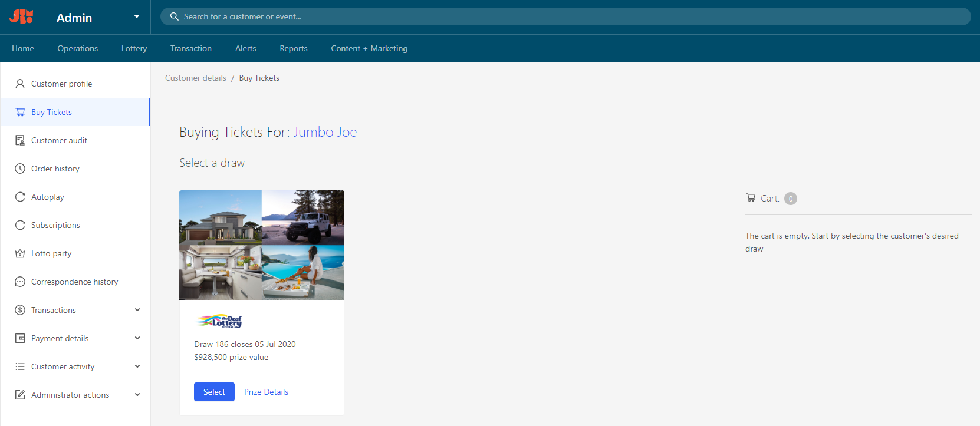Image resolution: width=980 pixels, height=426 pixels.
Task: Click the Transactions dollar coin icon
Action: pyautogui.click(x=20, y=310)
